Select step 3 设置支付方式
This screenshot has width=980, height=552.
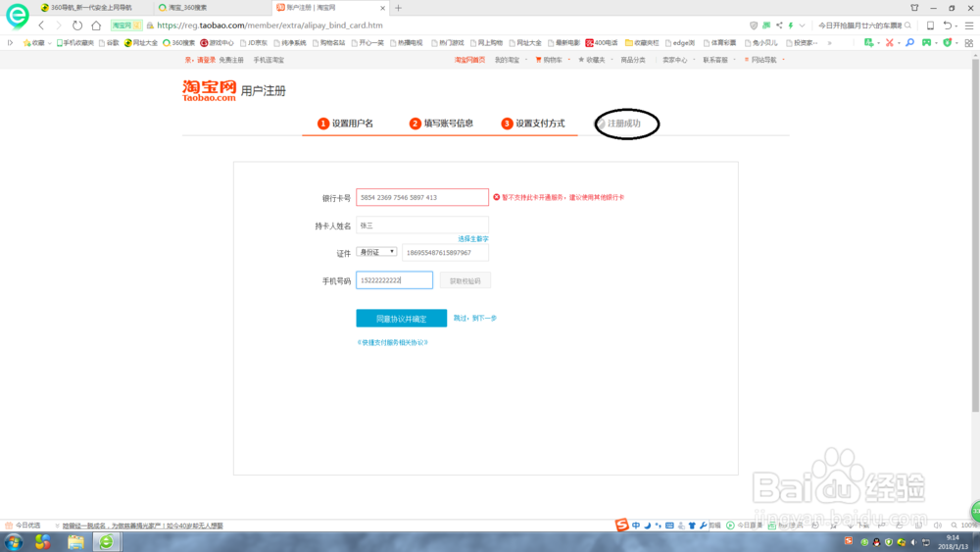(x=533, y=124)
